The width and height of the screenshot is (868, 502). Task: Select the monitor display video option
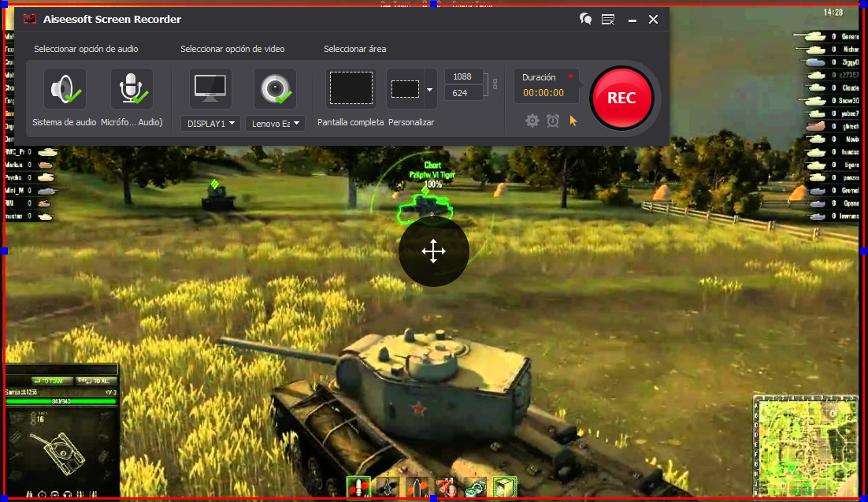coord(210,88)
